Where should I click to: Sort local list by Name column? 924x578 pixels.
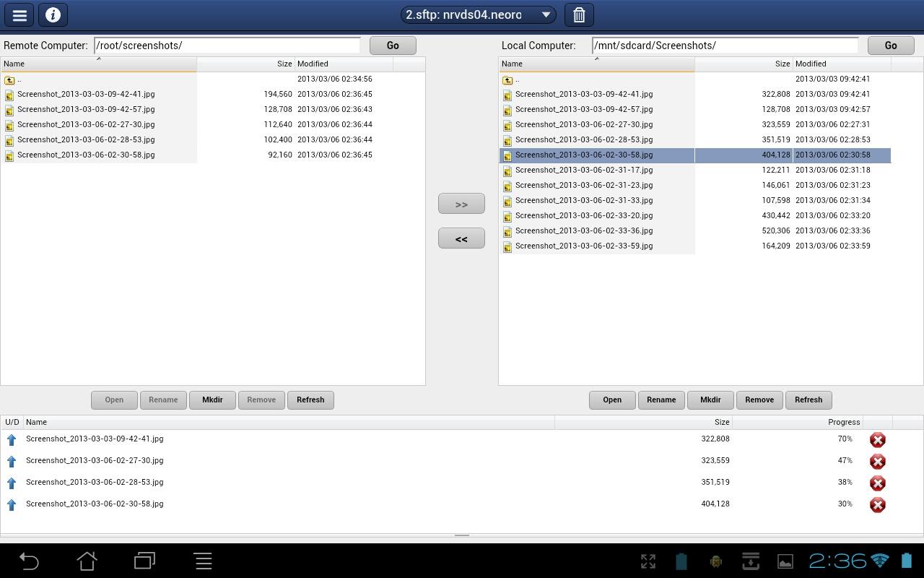tap(596, 64)
